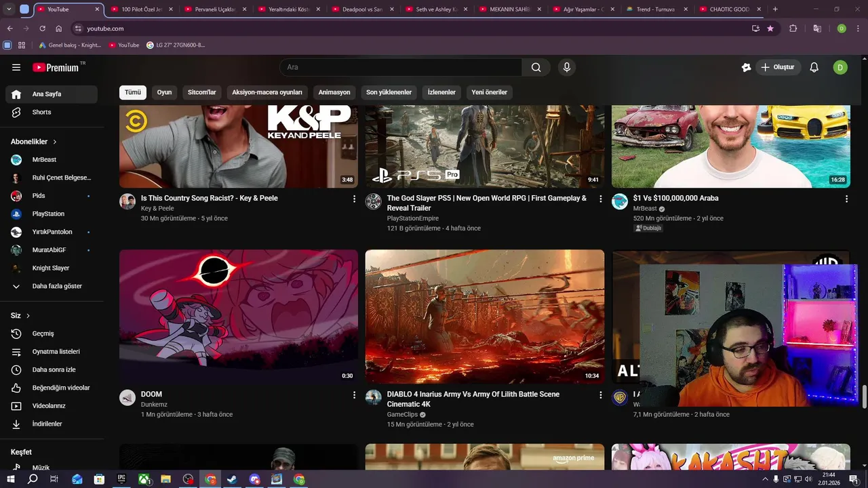Focus the Ara search field

401,67
